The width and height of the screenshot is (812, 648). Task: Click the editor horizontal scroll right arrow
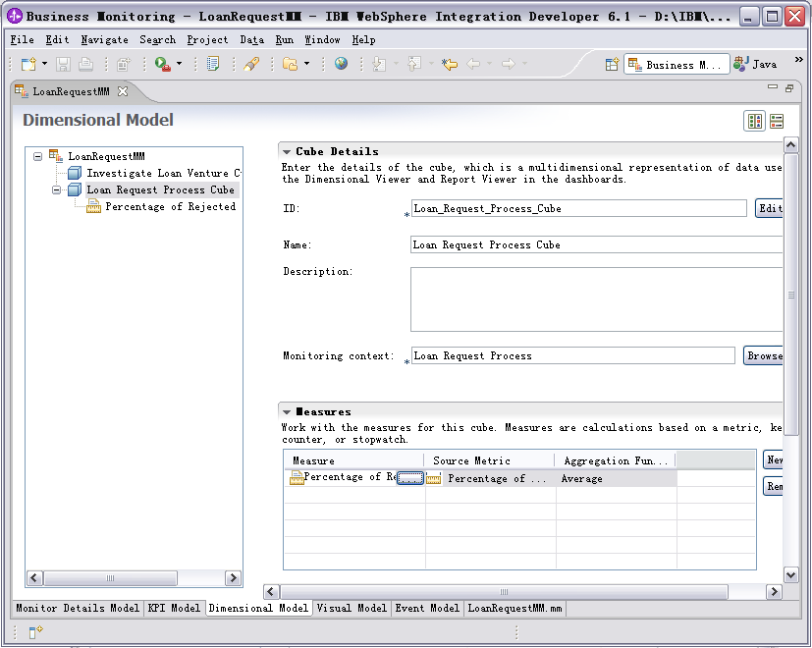point(774,591)
